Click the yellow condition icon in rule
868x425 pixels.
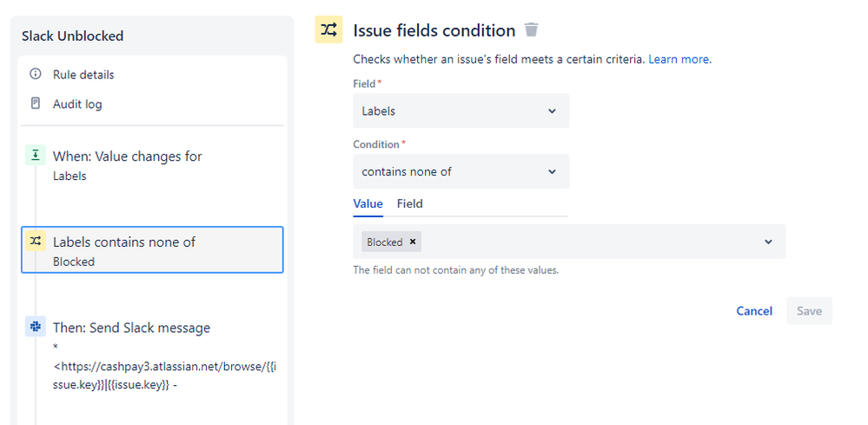coord(36,241)
